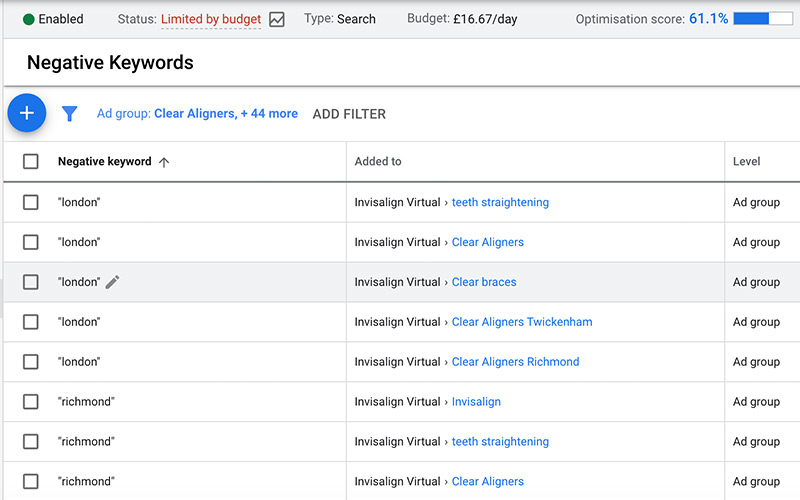
Task: Click the Added to column header
Action: point(378,162)
